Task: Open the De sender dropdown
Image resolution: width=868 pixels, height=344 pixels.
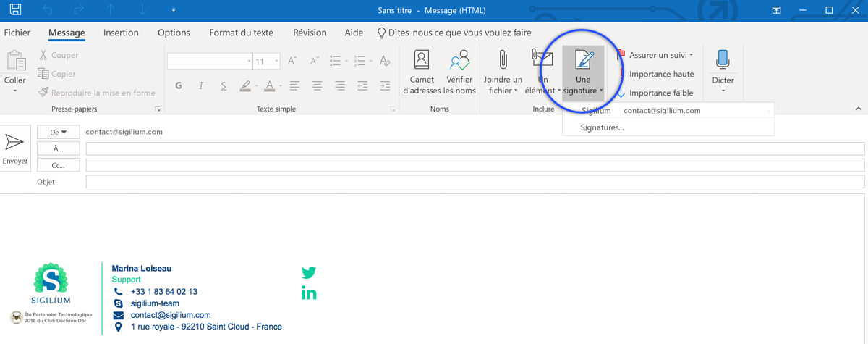Action: click(x=59, y=133)
